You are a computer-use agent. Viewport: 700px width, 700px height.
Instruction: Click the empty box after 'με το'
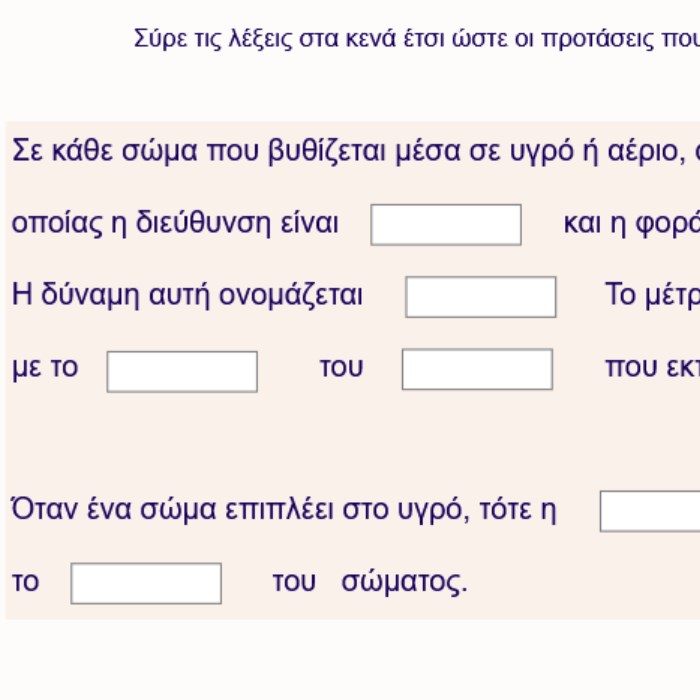(x=182, y=371)
